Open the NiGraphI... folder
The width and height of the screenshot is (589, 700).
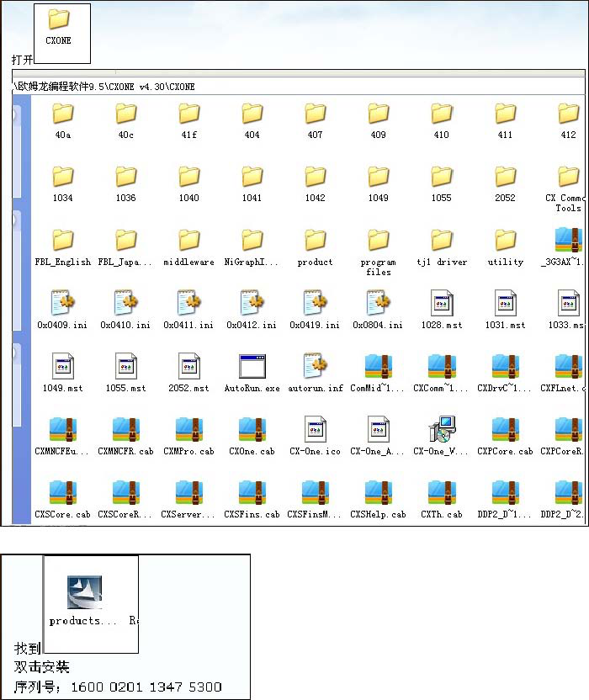[252, 247]
